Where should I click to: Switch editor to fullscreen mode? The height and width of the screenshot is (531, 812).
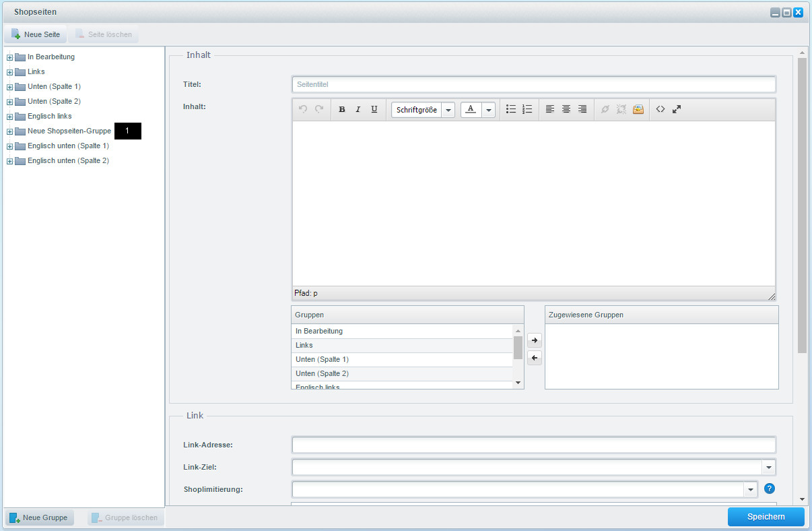[677, 109]
